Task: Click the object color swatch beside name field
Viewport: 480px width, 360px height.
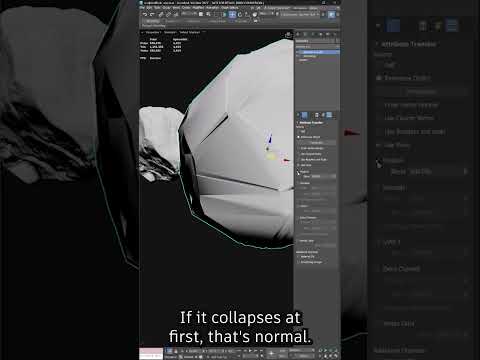Action: coord(337,41)
